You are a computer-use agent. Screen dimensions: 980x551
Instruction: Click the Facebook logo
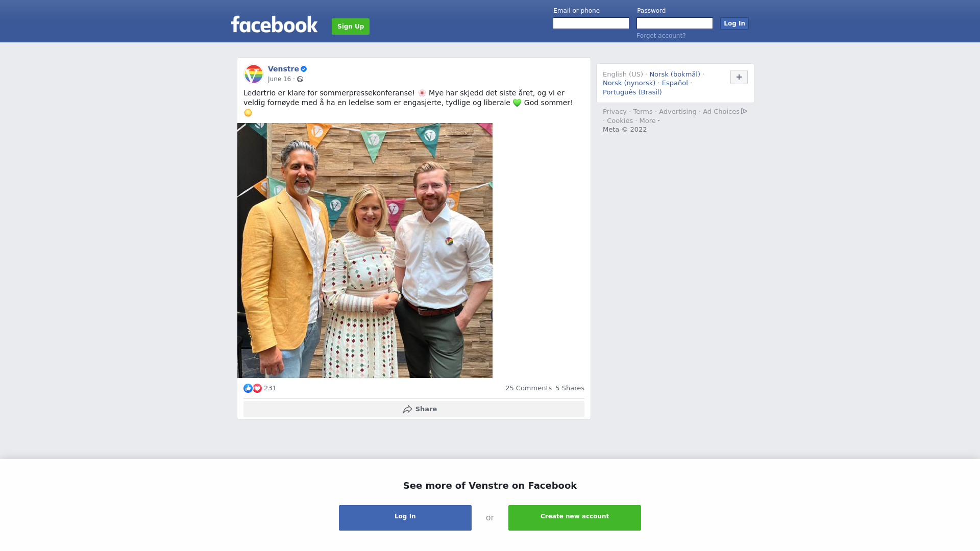tap(274, 24)
